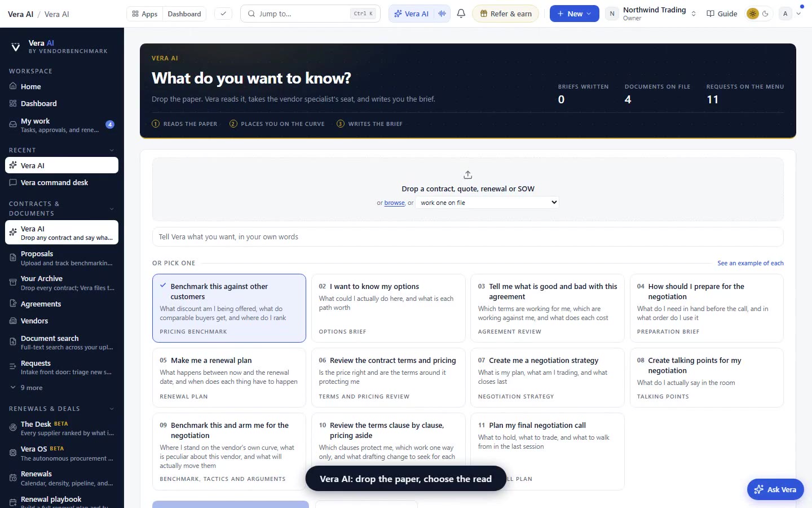Click the gift icon on Refer & earn
Viewport: 812px width, 508px height.
483,14
